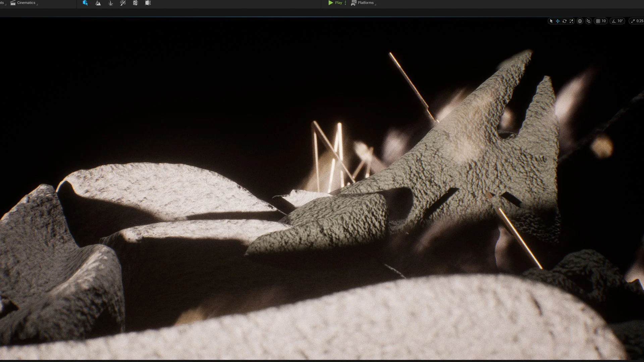This screenshot has width=644, height=362.
Task: Open scale snap 0.25 value dropdown
Action: 640,21
